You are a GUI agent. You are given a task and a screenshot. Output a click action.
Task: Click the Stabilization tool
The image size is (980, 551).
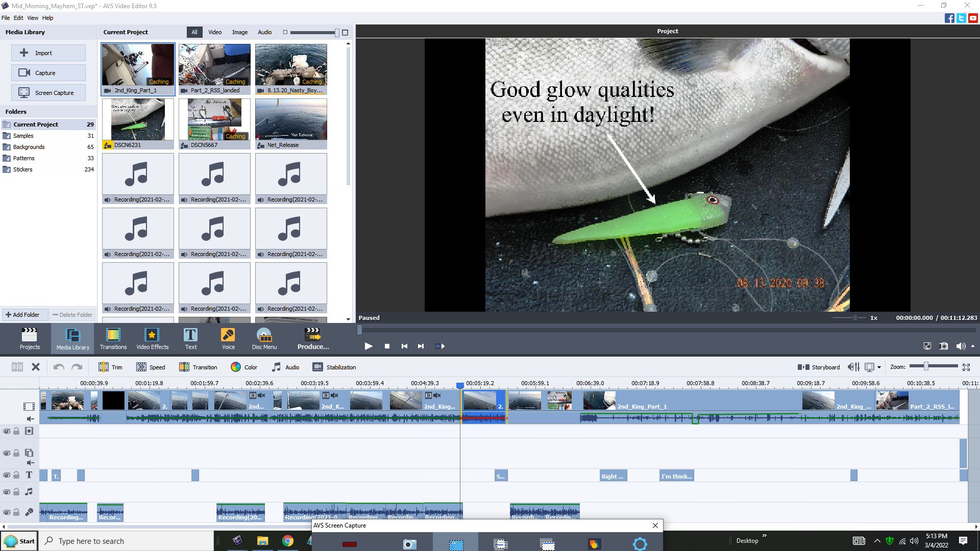[x=334, y=367]
